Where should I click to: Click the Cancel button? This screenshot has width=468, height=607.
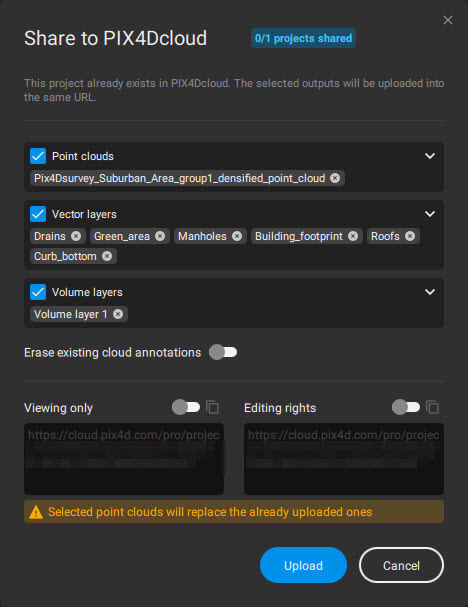401,565
